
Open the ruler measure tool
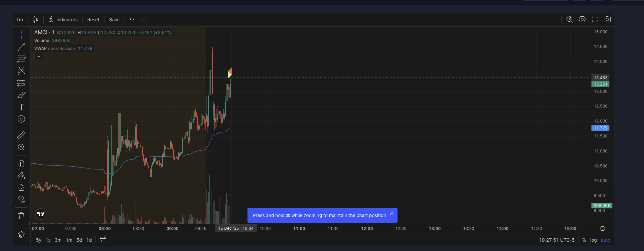21,135
